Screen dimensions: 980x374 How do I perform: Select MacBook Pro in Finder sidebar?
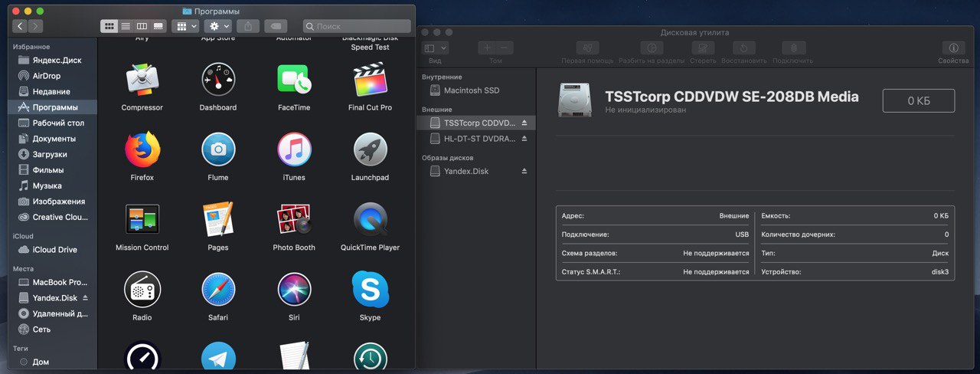[54, 282]
